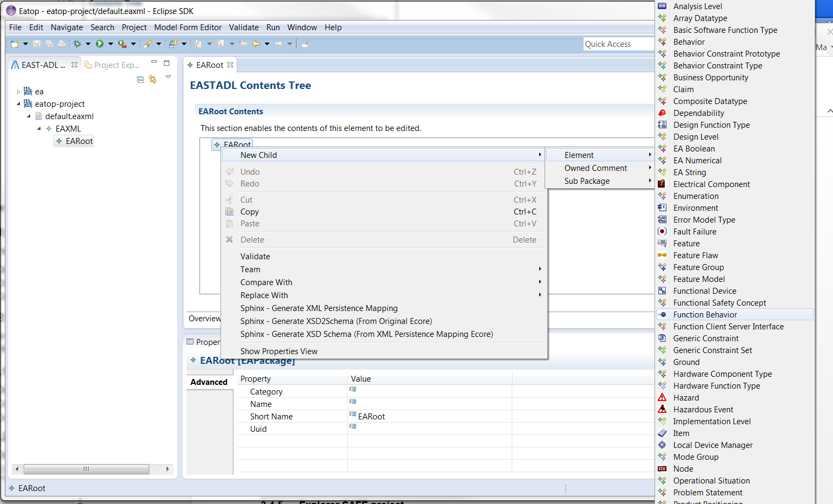Maximize the explorer view panel
This screenshot has width=833, height=504.
167,63
